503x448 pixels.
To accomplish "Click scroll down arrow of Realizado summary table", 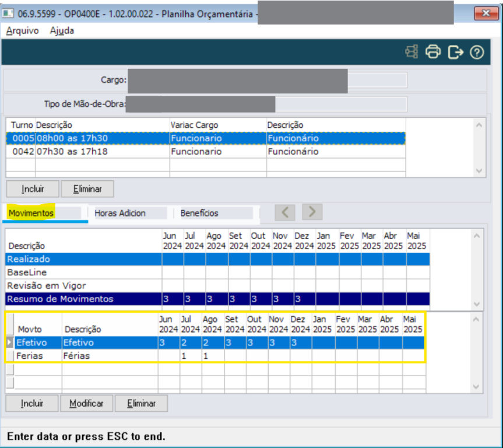I will pos(477,304).
